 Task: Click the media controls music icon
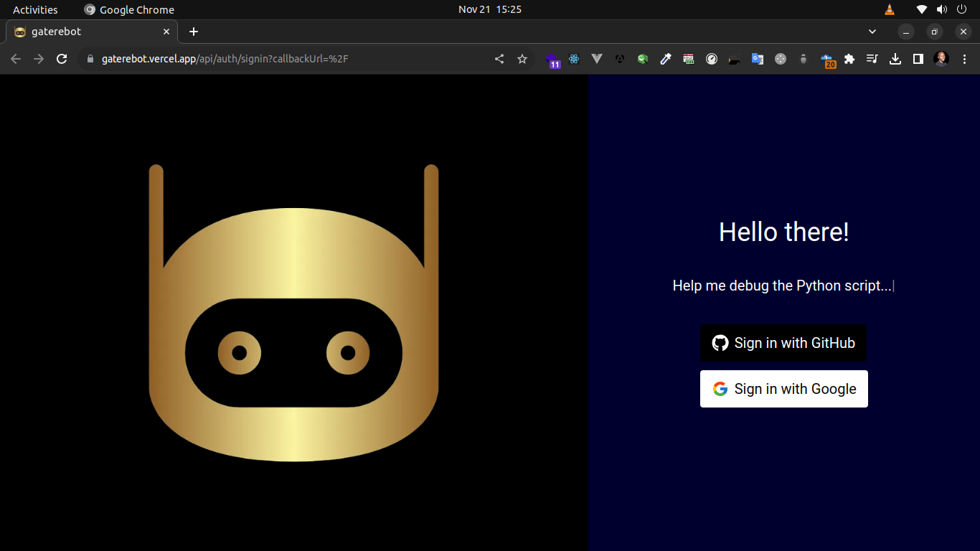click(872, 59)
